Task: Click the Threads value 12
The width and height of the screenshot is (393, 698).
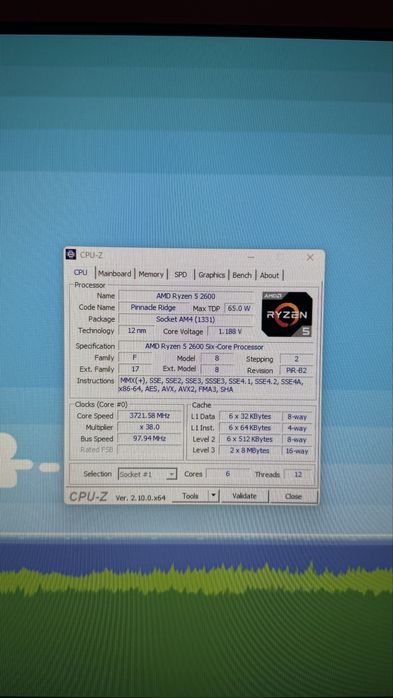Action: coord(298,475)
